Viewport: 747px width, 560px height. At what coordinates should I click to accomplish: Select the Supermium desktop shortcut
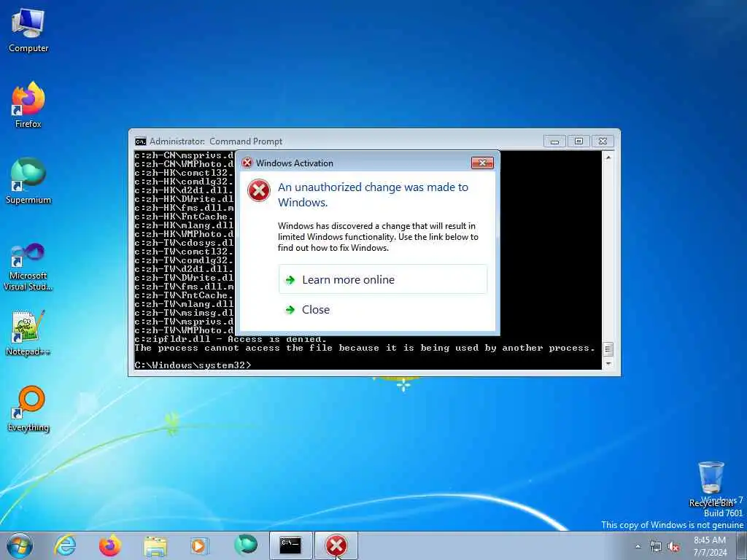click(28, 181)
